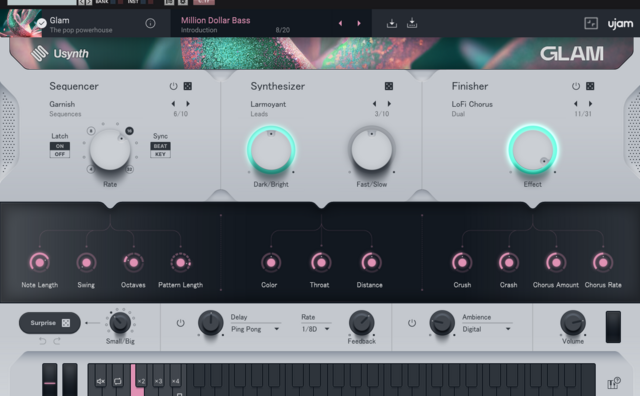Click the Crash knob
Screen dimensions: 640x396
[509, 263]
